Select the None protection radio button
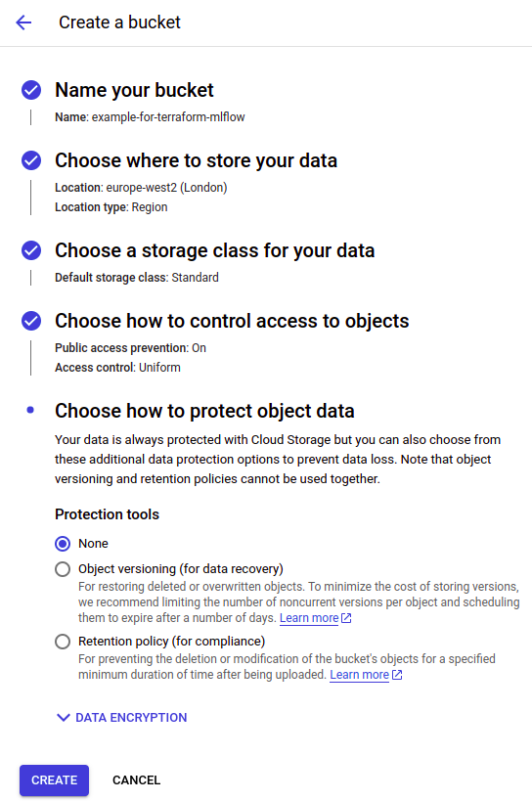Screen dimensions: 532x801 point(63,544)
